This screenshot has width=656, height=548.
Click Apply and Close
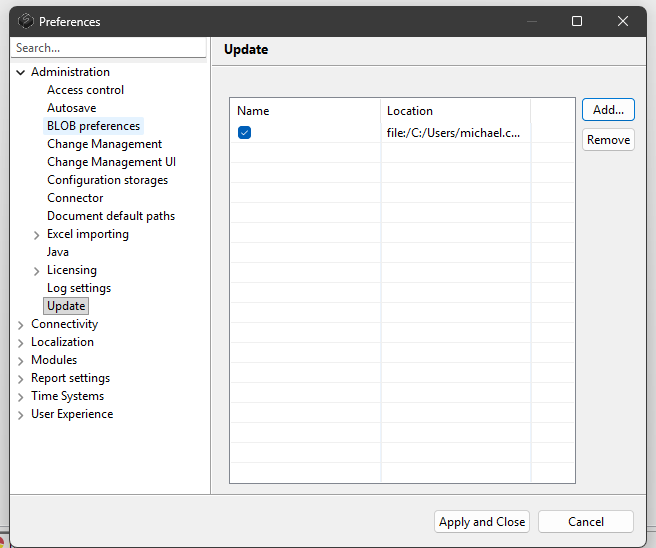coord(482,521)
